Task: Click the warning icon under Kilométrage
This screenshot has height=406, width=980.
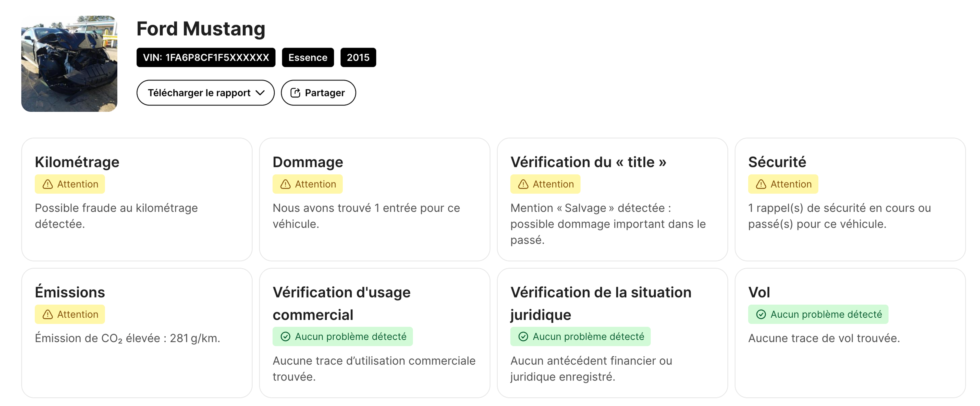Action: coord(47,184)
